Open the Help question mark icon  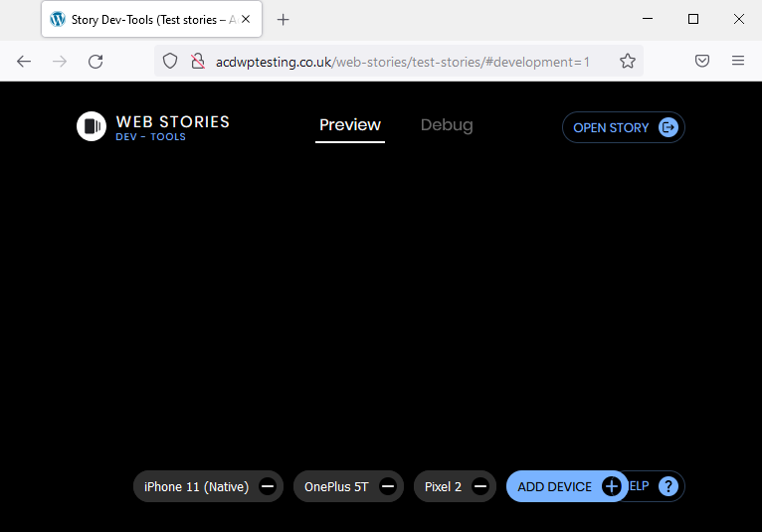point(668,486)
